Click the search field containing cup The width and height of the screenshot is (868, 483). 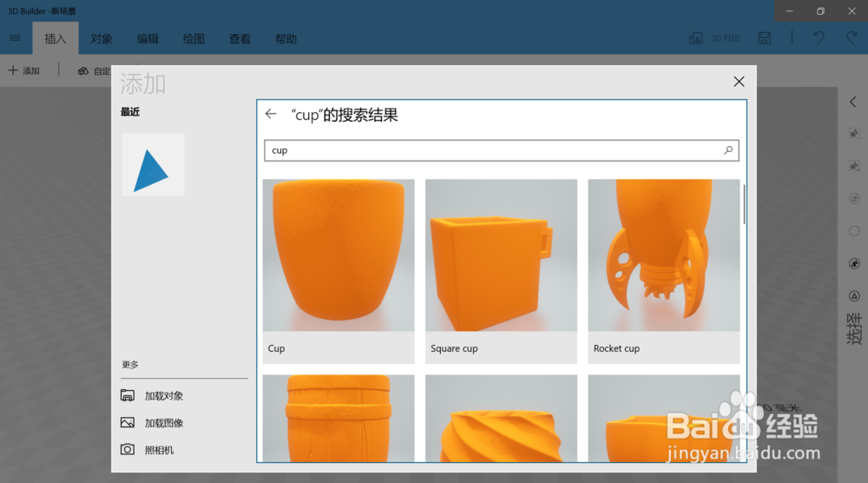pyautogui.click(x=502, y=150)
